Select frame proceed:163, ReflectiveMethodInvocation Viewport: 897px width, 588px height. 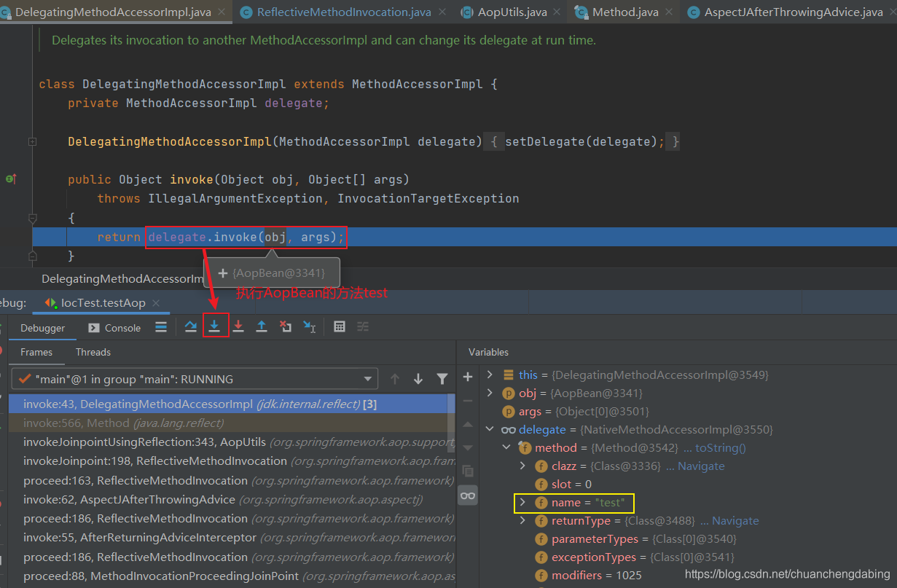(232, 480)
